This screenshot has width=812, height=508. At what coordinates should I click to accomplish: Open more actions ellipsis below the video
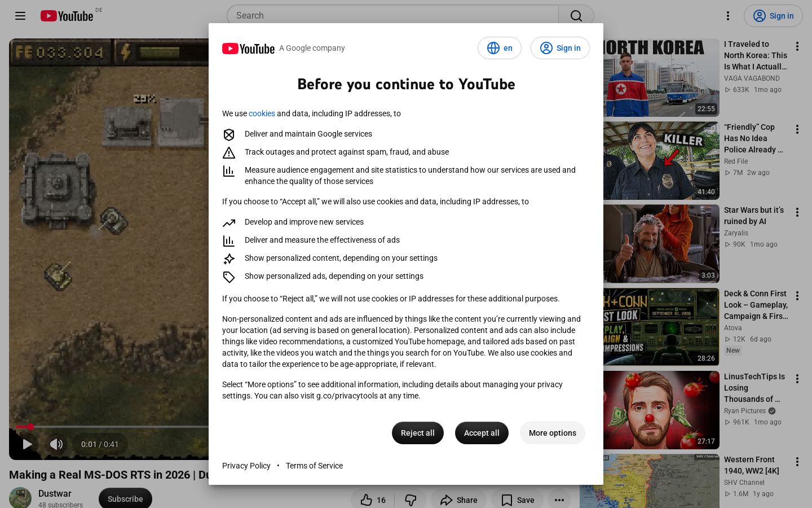pyautogui.click(x=559, y=500)
